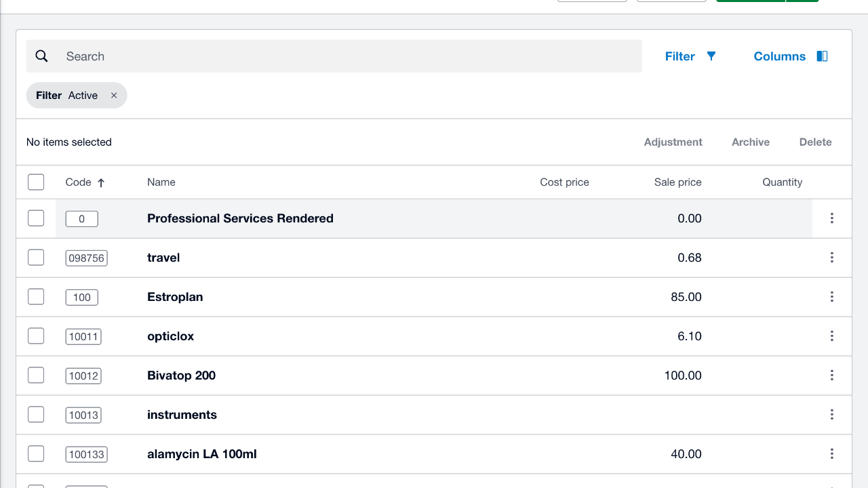
Task: Click code badge 100133
Action: (x=87, y=455)
